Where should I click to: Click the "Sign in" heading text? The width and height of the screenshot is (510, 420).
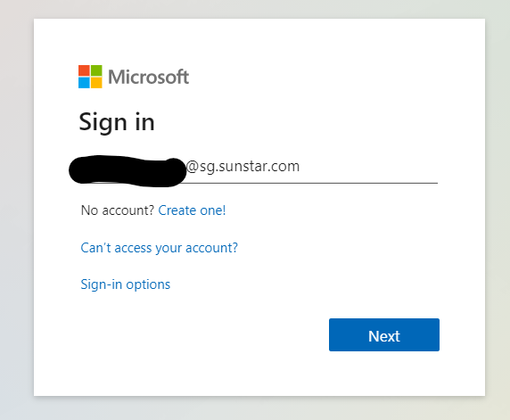117,122
